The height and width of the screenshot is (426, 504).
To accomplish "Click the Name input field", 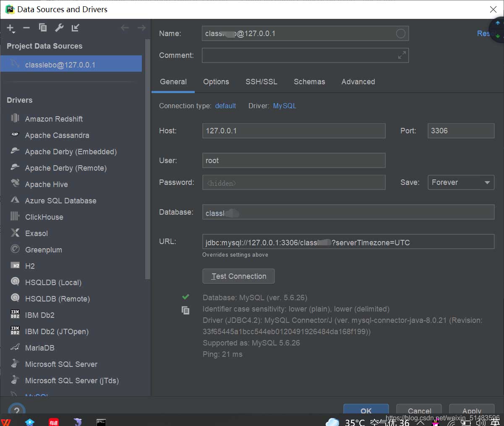I will click(x=305, y=34).
